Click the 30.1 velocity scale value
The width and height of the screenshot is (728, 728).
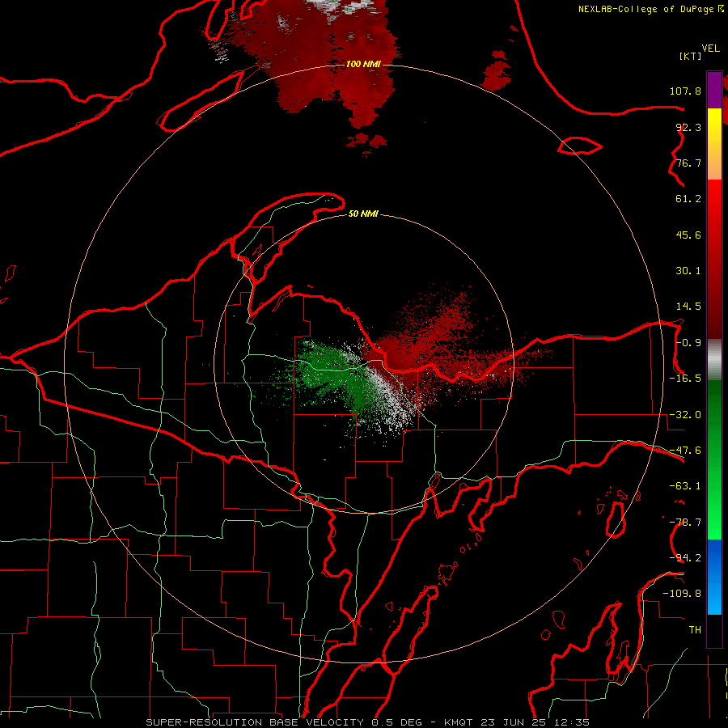pyautogui.click(x=688, y=271)
